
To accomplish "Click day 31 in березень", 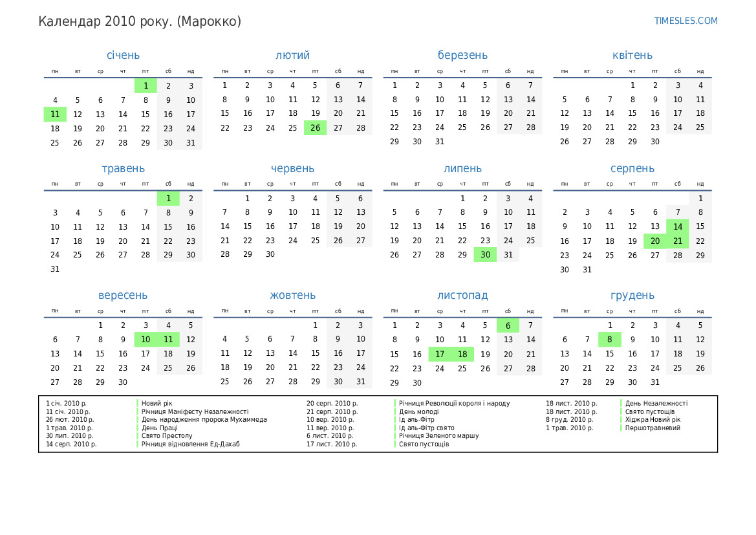I will (440, 142).
